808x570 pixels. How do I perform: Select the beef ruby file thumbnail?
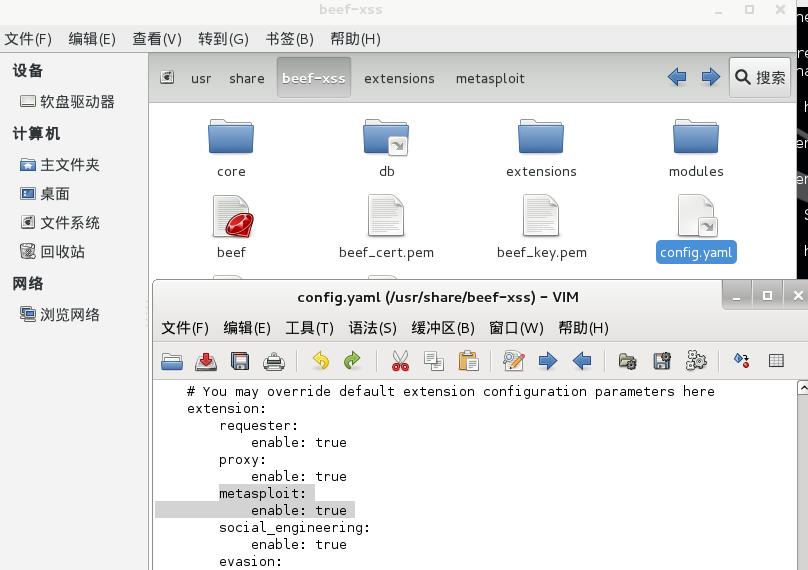(x=231, y=216)
